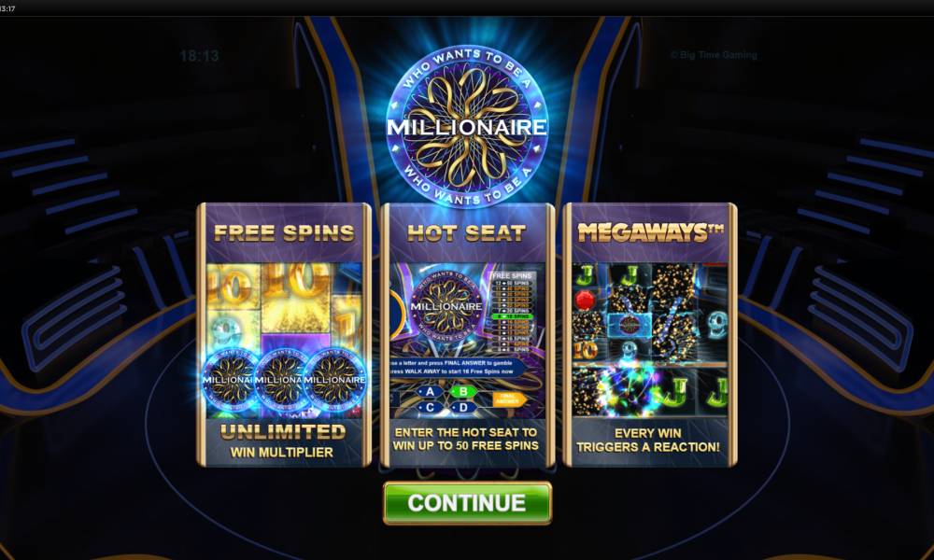Open the FREE SPINS card heading
The width and height of the screenshot is (934, 560).
click(x=284, y=232)
